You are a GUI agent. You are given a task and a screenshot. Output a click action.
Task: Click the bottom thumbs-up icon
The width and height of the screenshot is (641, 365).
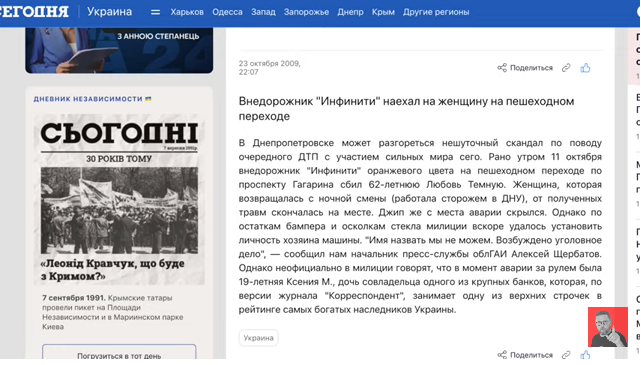pyautogui.click(x=585, y=355)
